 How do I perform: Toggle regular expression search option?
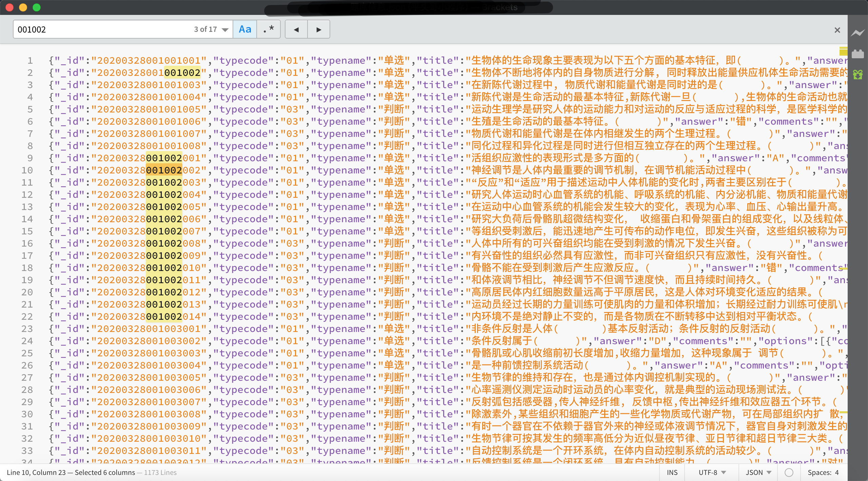(269, 29)
